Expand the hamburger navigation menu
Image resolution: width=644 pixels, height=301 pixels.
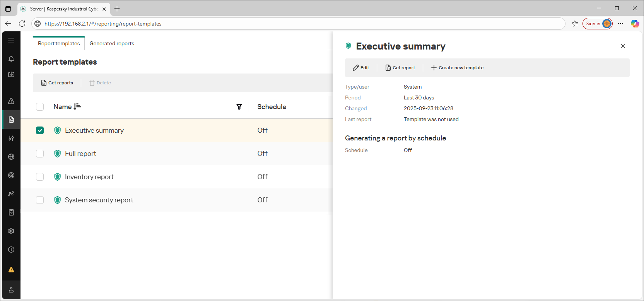pos(11,40)
